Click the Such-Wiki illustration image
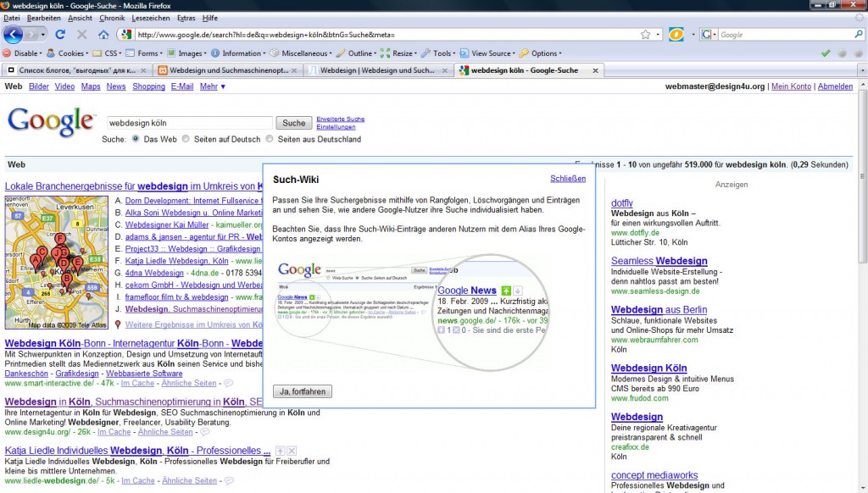868x493 pixels. pos(411,313)
